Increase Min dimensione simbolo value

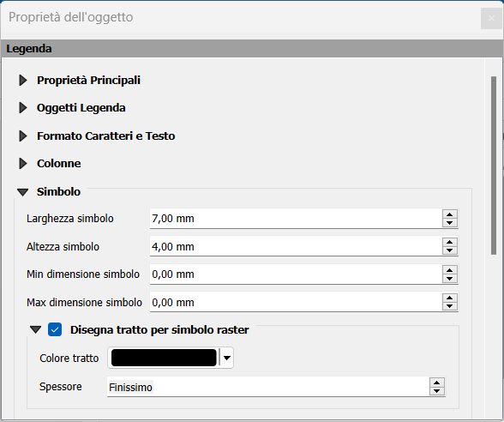coord(450,270)
